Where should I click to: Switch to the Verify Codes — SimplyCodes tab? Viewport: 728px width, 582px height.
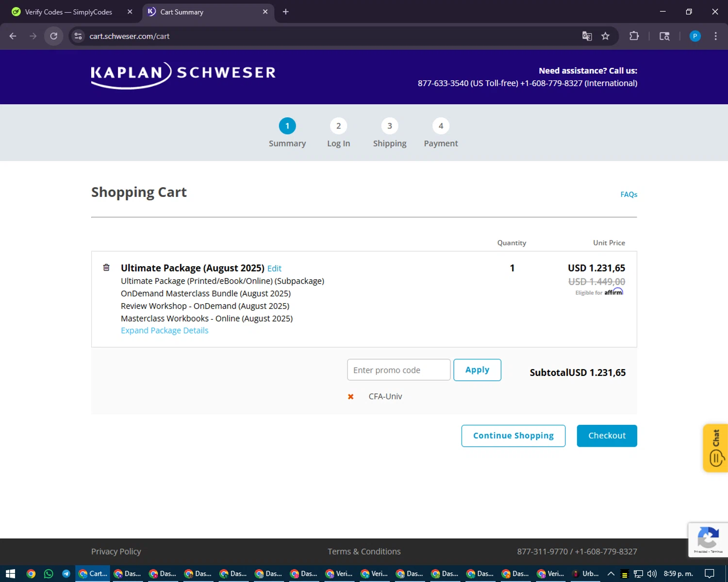pos(68,12)
